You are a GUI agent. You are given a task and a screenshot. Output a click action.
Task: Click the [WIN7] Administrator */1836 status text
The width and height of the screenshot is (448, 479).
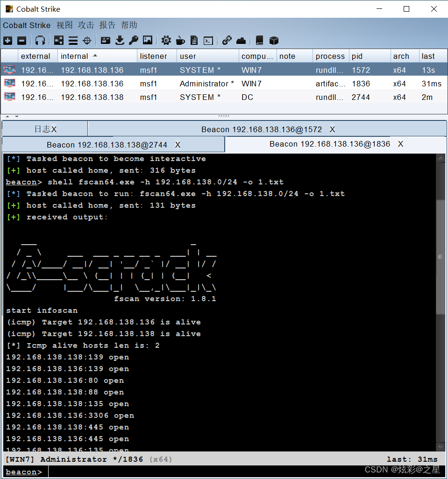[x=74, y=459]
